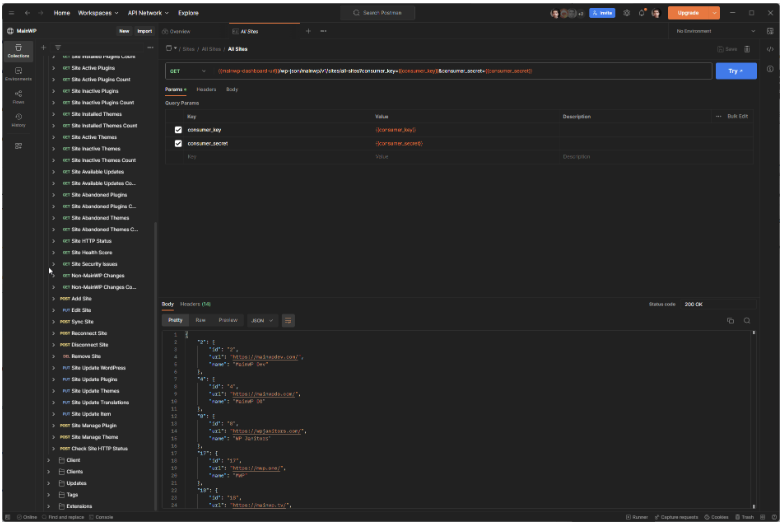Image resolution: width=784 pixels, height=524 pixels.
Task: Expand the Site Active Plugins request
Action: click(x=54, y=68)
